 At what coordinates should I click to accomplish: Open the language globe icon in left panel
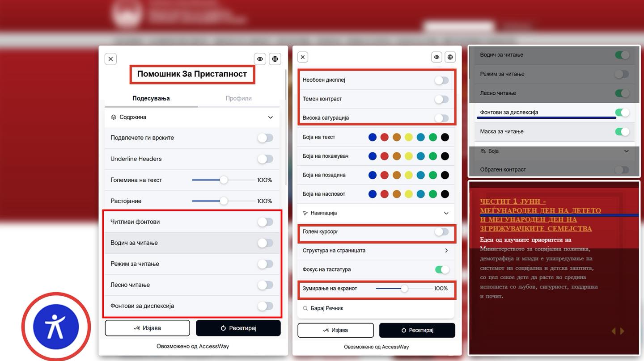[x=275, y=59]
